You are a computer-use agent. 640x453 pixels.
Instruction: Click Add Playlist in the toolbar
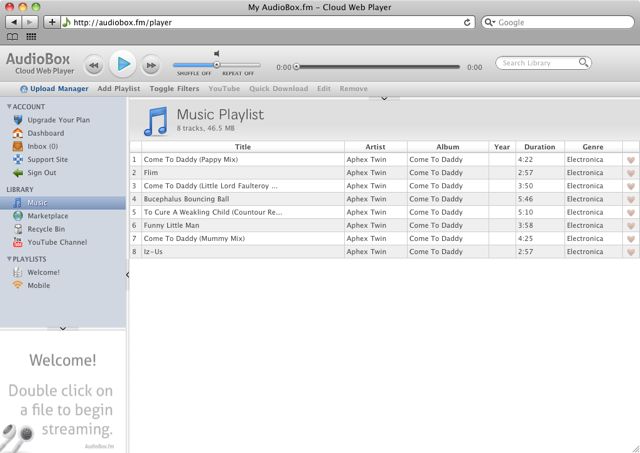coord(119,89)
